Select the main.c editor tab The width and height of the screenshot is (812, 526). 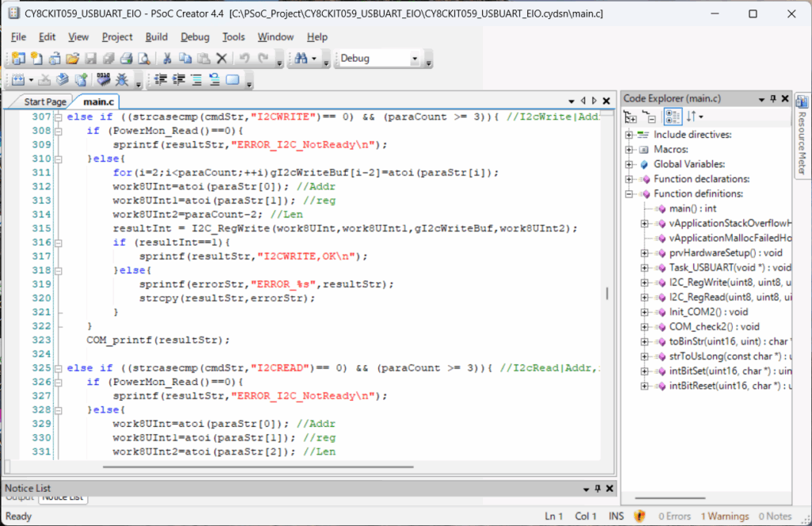coord(98,102)
